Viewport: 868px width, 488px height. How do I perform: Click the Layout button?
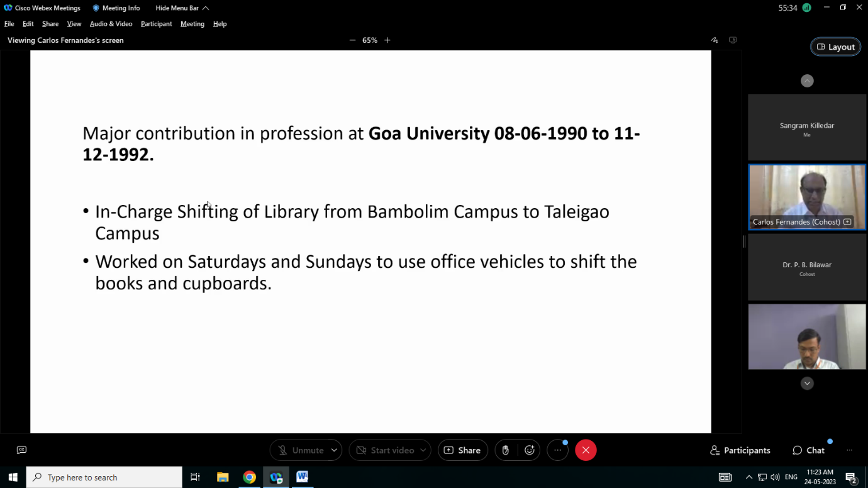coord(835,47)
